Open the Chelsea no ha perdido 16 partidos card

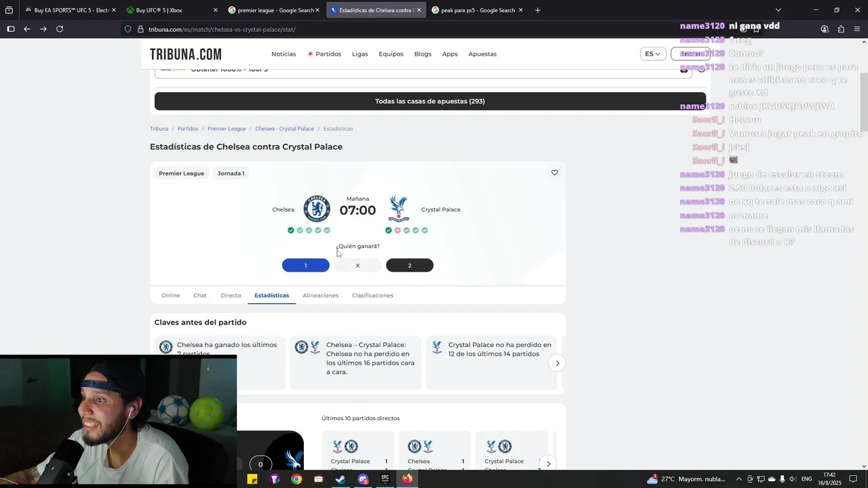(356, 363)
